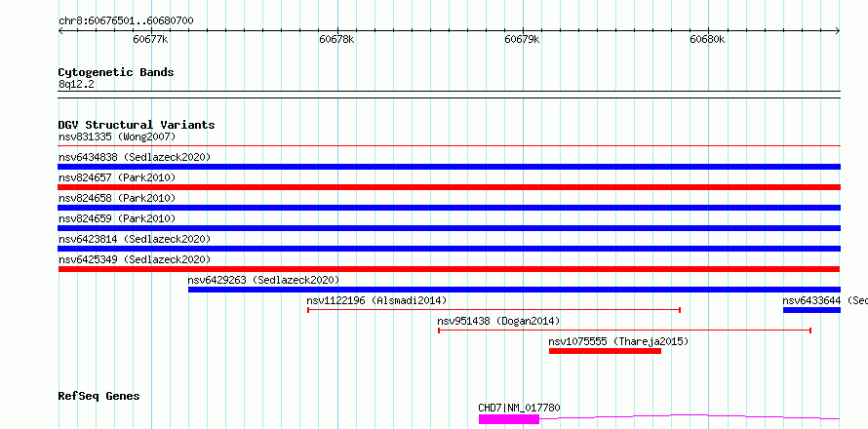Open the nsv824657 (Park2010) label

coord(117,177)
